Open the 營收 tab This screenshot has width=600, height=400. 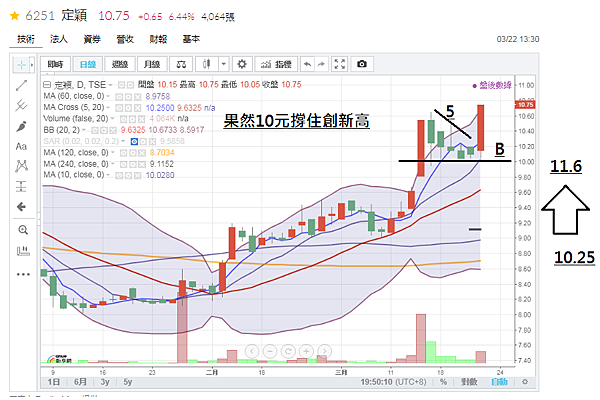coord(125,39)
